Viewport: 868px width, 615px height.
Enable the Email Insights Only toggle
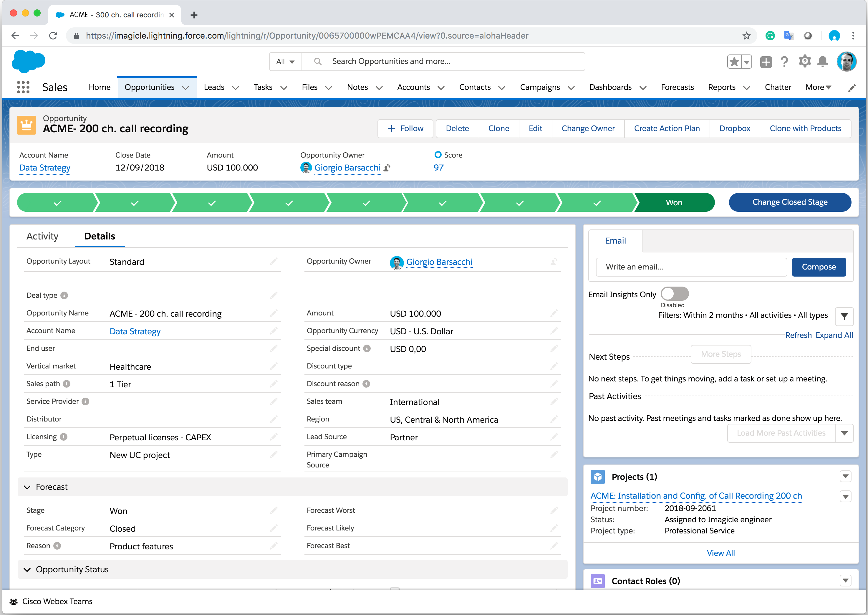(675, 293)
